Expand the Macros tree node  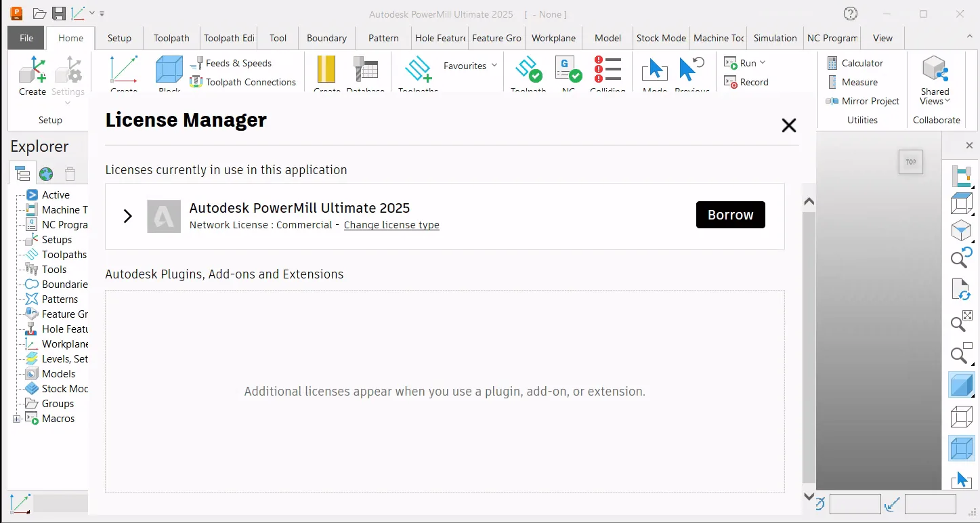pyautogui.click(x=17, y=419)
